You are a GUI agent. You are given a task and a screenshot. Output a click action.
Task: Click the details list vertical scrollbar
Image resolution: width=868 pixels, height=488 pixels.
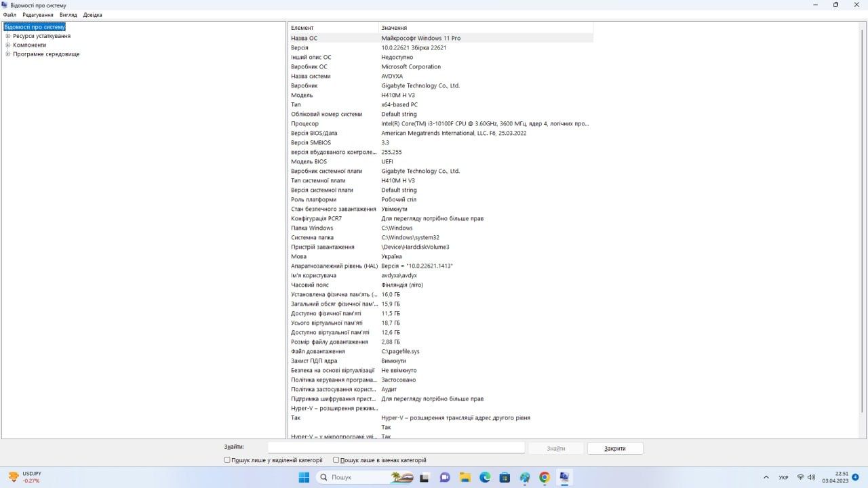coord(863,229)
